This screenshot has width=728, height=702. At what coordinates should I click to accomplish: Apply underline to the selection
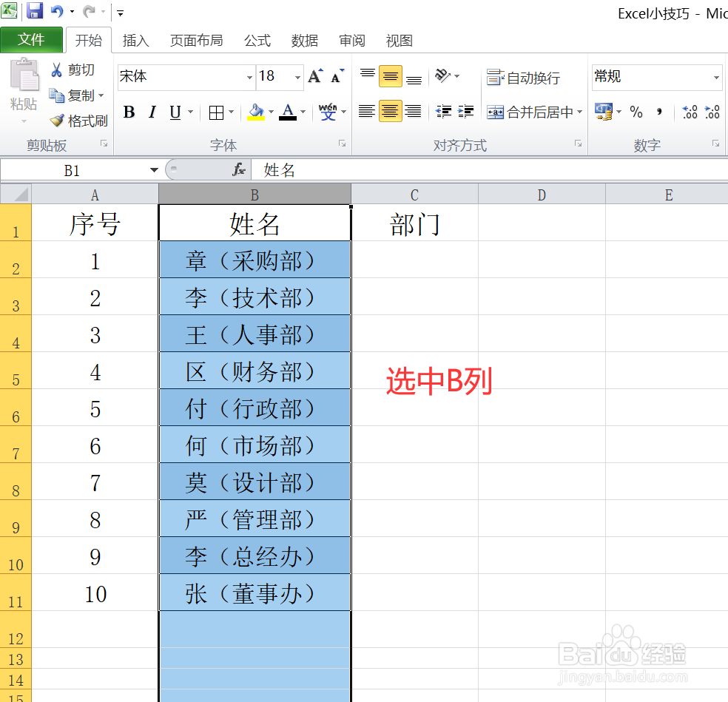(x=175, y=112)
